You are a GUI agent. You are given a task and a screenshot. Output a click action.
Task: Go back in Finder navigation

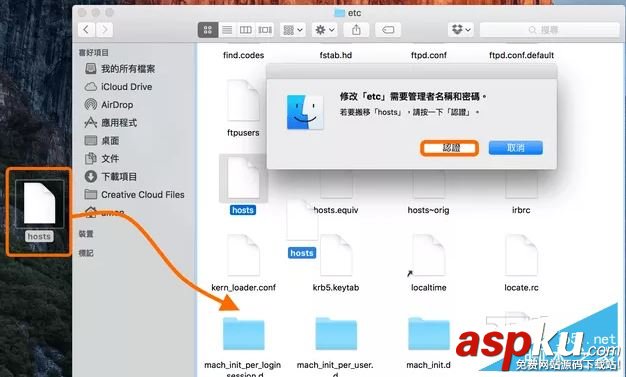pos(86,30)
